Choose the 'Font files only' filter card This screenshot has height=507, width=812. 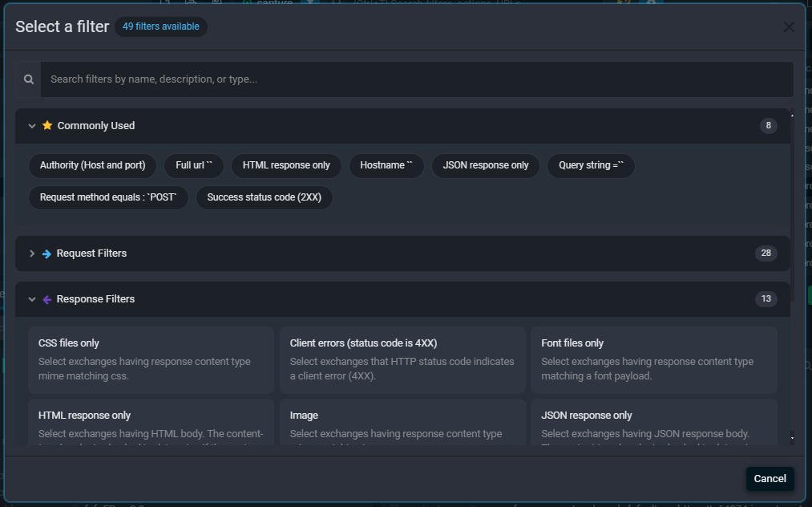click(x=654, y=359)
